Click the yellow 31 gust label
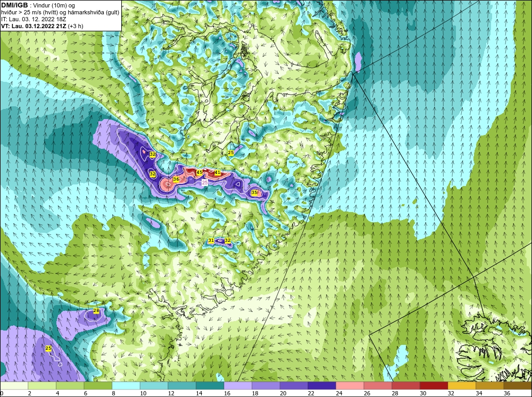The height and width of the screenshot is (397, 532). pos(211,240)
